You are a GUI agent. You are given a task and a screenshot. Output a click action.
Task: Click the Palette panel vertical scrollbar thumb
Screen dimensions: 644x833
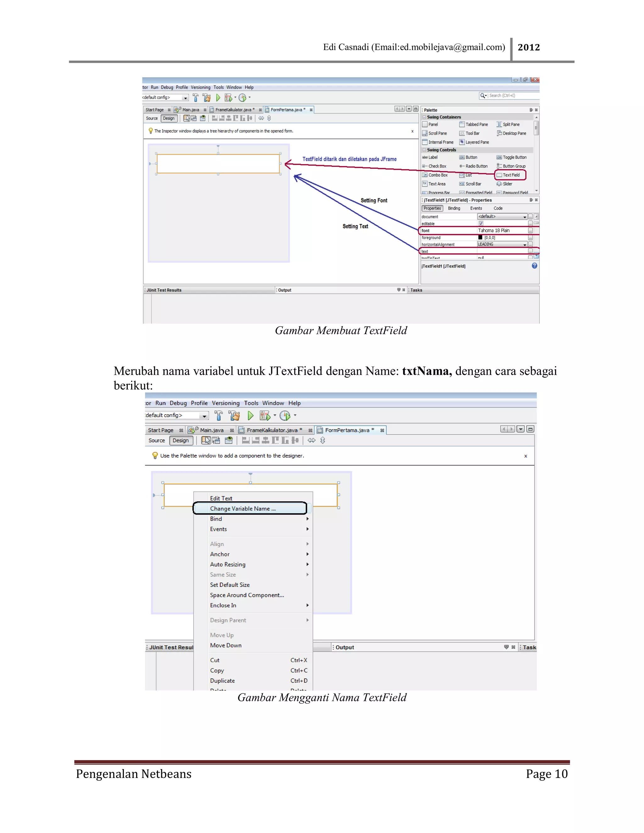[536, 128]
